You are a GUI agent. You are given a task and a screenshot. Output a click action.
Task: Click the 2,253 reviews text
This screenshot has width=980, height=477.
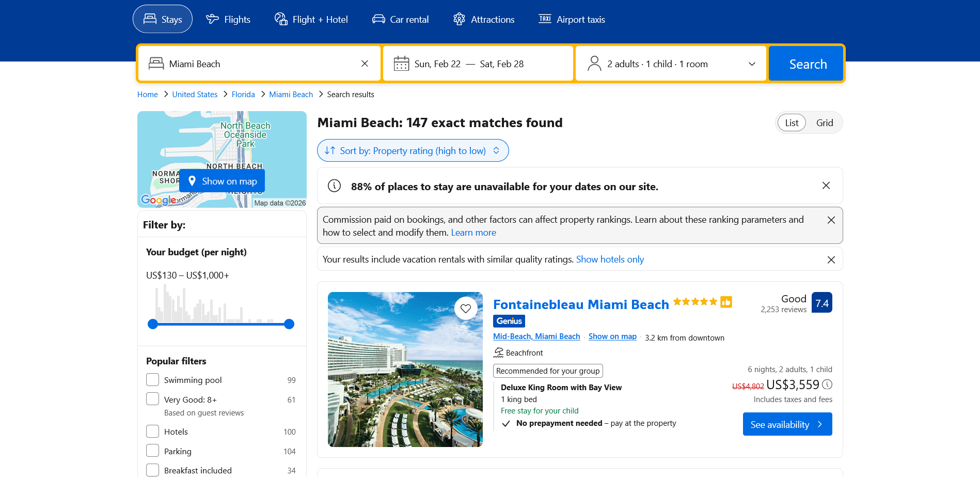(x=783, y=310)
